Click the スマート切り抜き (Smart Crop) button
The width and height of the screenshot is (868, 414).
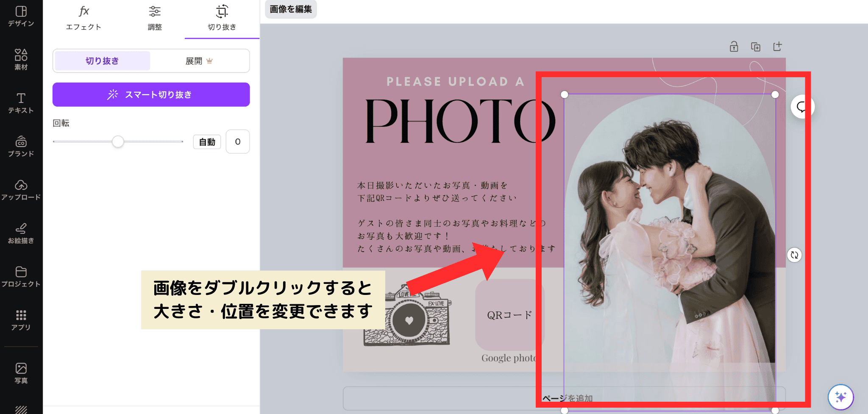click(x=151, y=94)
